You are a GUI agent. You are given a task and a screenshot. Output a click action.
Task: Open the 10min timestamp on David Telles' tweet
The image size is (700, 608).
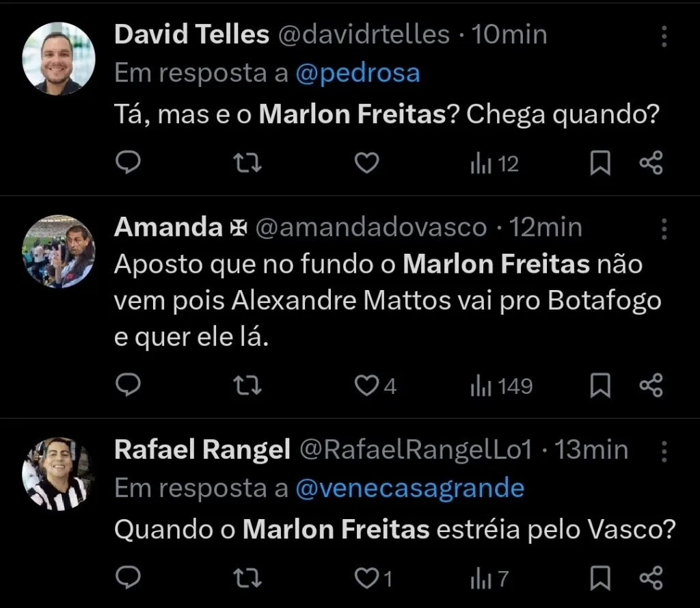coord(508,34)
